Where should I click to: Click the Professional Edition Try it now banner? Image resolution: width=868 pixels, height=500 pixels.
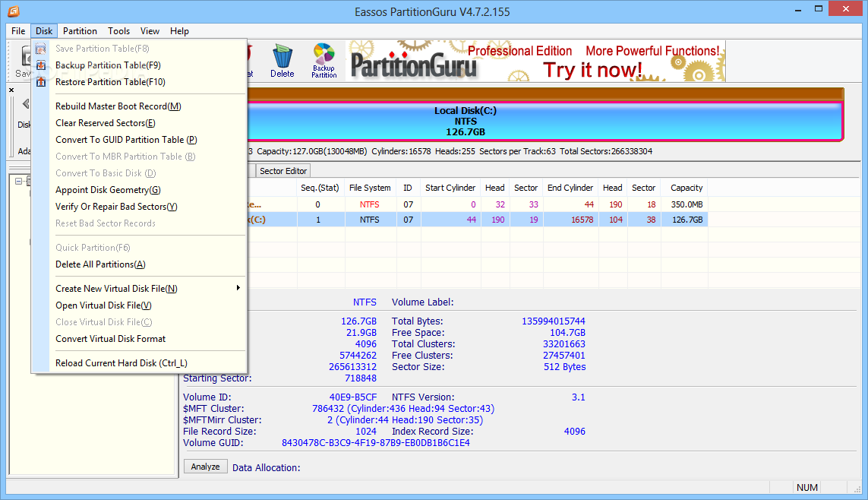click(536, 61)
